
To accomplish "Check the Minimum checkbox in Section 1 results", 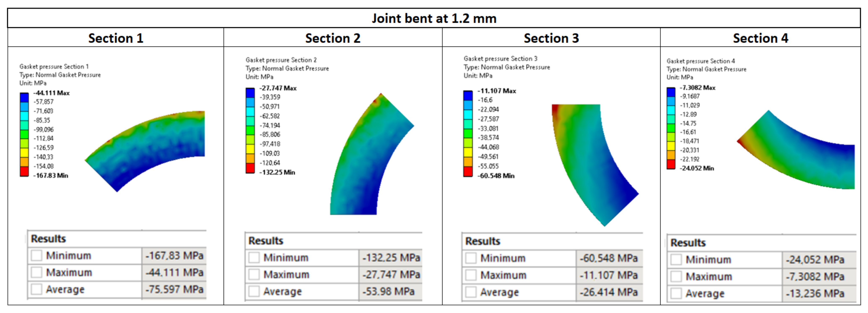I will [36, 255].
